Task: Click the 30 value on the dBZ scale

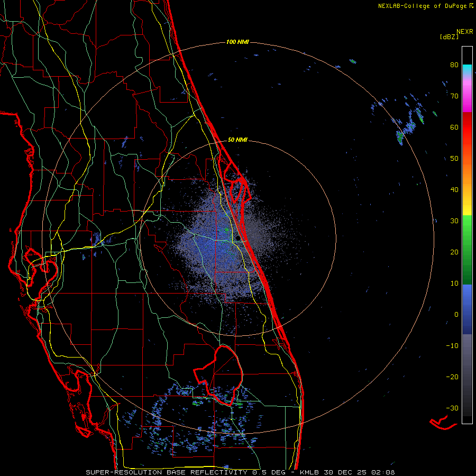Action: click(454, 221)
